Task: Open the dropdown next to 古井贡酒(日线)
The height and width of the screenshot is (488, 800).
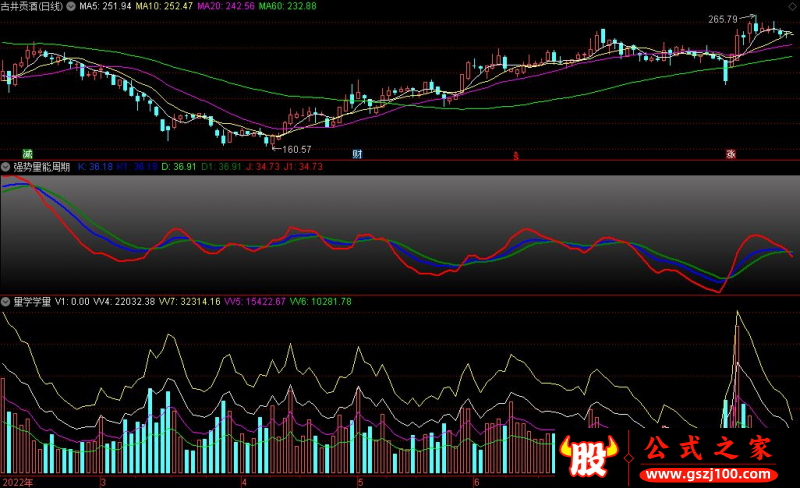Action: click(x=71, y=7)
